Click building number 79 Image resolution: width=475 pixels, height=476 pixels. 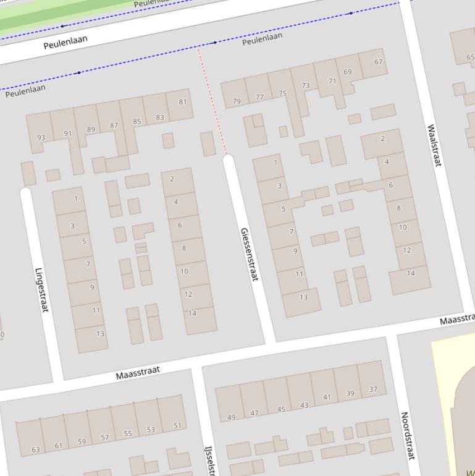click(237, 101)
